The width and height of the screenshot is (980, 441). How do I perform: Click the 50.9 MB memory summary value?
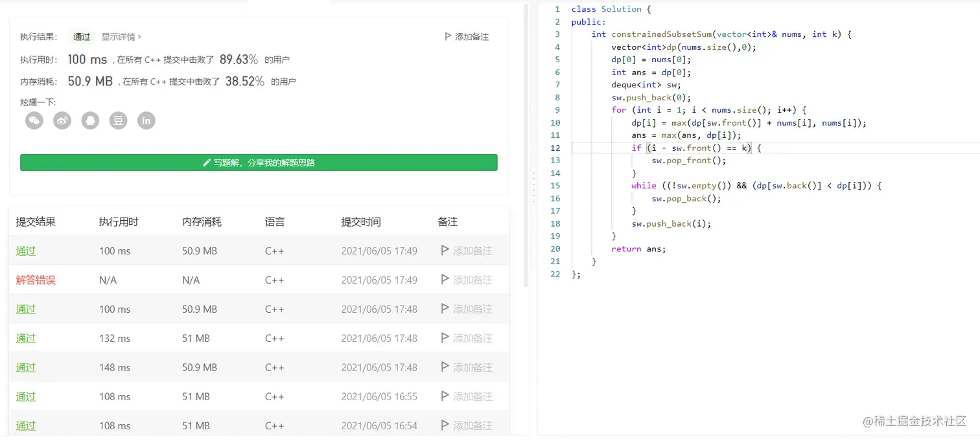(90, 82)
